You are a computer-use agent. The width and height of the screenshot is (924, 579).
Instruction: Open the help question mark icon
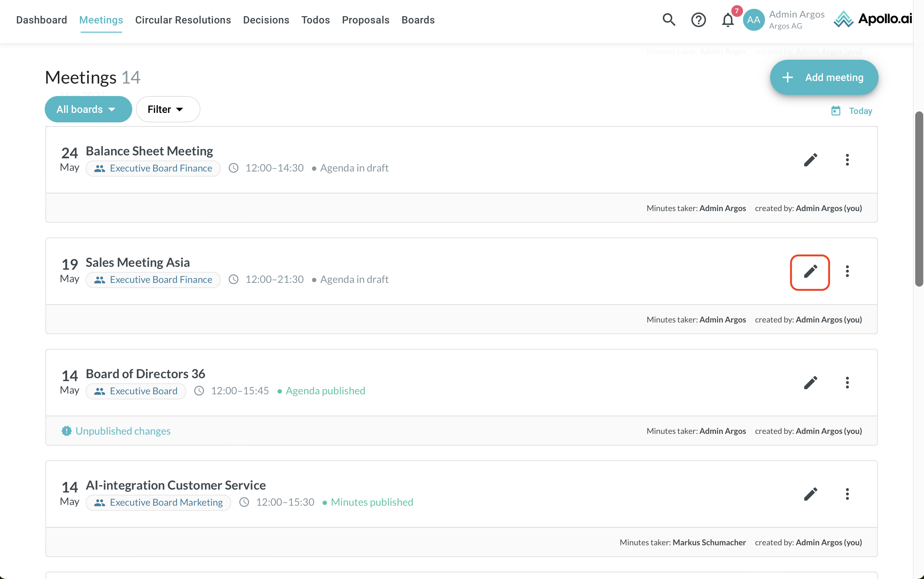tap(698, 19)
